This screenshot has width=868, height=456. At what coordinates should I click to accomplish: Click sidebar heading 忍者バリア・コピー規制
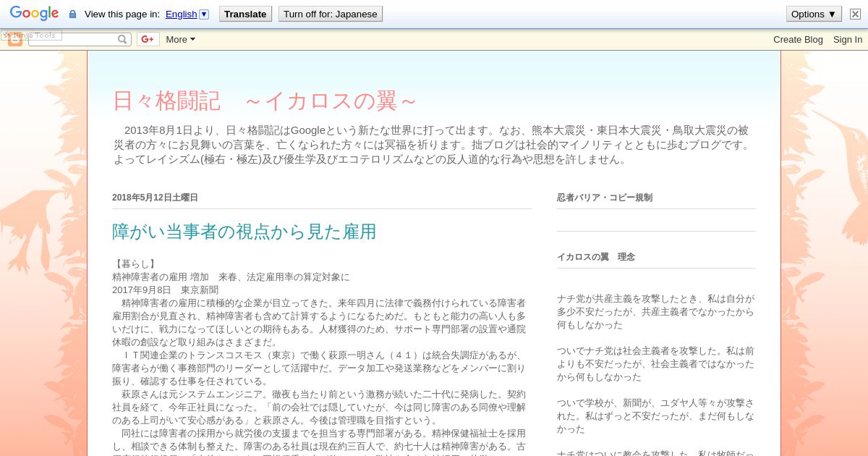pyautogui.click(x=605, y=198)
